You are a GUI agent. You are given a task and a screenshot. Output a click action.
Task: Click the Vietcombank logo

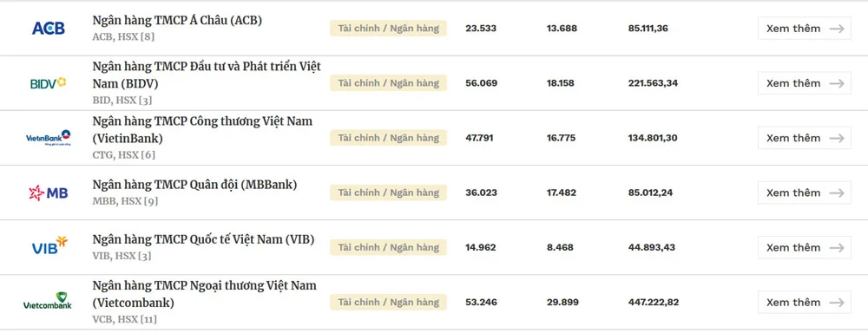[48, 302]
